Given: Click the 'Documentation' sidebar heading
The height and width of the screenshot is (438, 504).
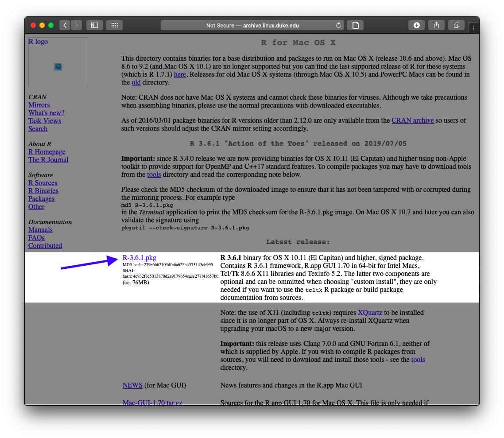Looking at the screenshot, I should click(x=50, y=222).
